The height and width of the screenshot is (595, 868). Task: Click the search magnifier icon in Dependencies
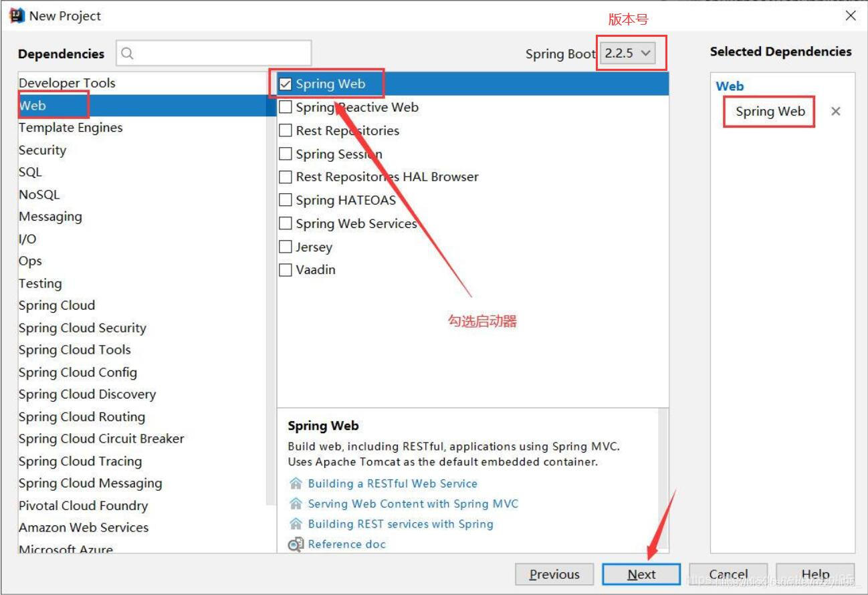pyautogui.click(x=128, y=53)
